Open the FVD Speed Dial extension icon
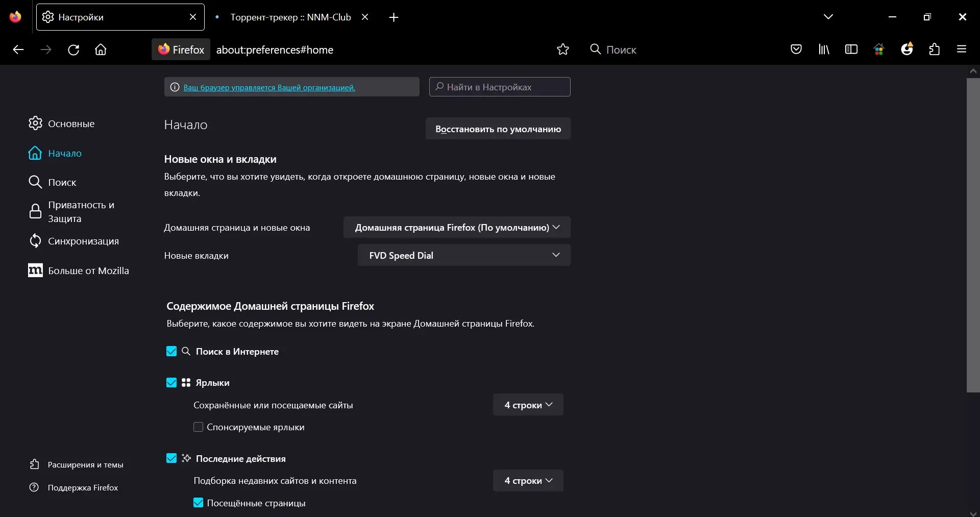Image resolution: width=980 pixels, height=517 pixels. point(879,50)
